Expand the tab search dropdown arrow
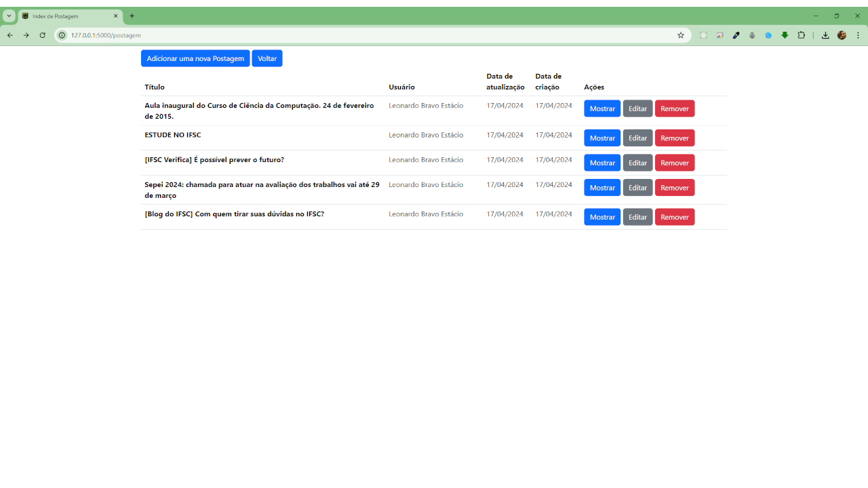 coord(9,16)
